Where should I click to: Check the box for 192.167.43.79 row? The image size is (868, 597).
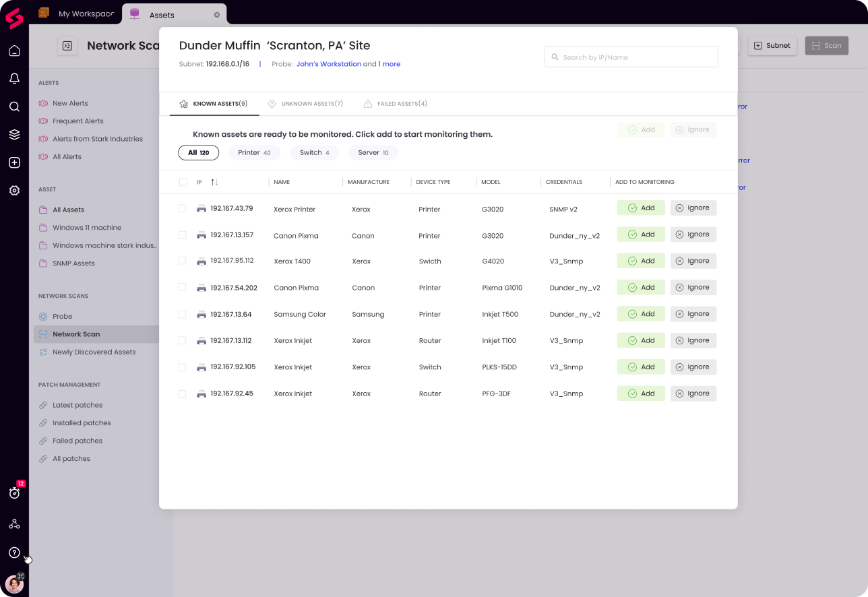point(182,208)
